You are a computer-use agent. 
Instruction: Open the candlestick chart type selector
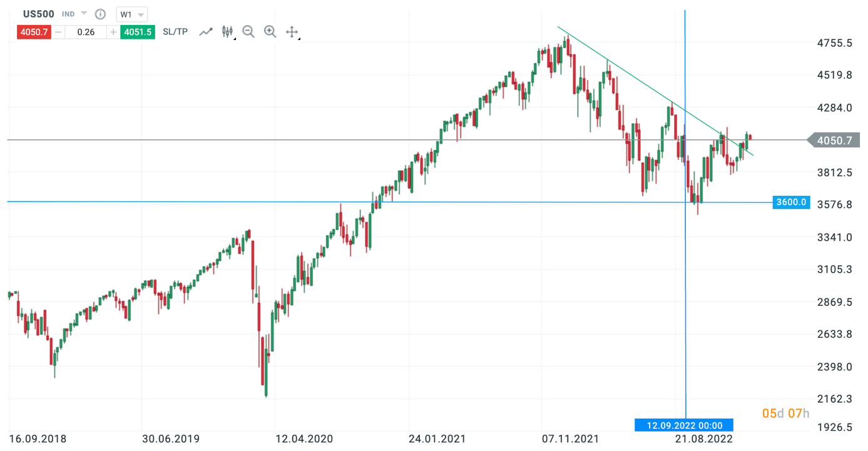point(227,32)
